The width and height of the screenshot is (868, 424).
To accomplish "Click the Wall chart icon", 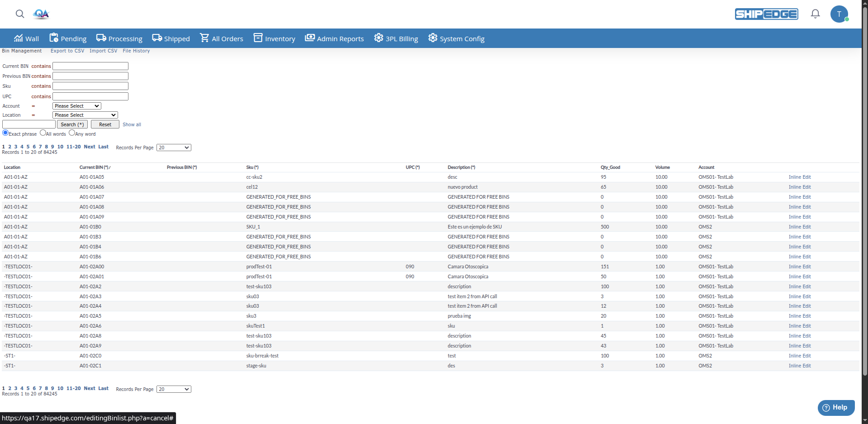I will click(x=18, y=38).
